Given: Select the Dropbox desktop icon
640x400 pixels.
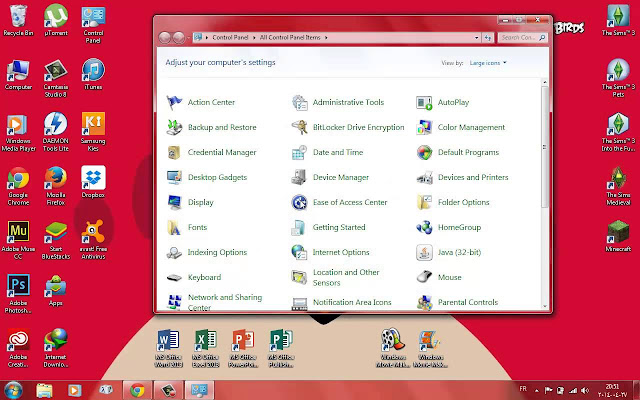Looking at the screenshot, I should click(93, 182).
